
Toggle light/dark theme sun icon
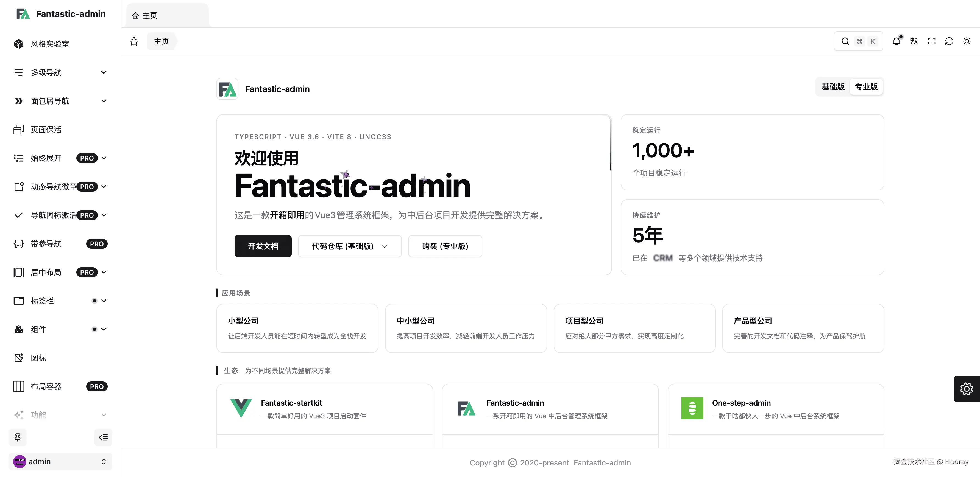(x=966, y=41)
